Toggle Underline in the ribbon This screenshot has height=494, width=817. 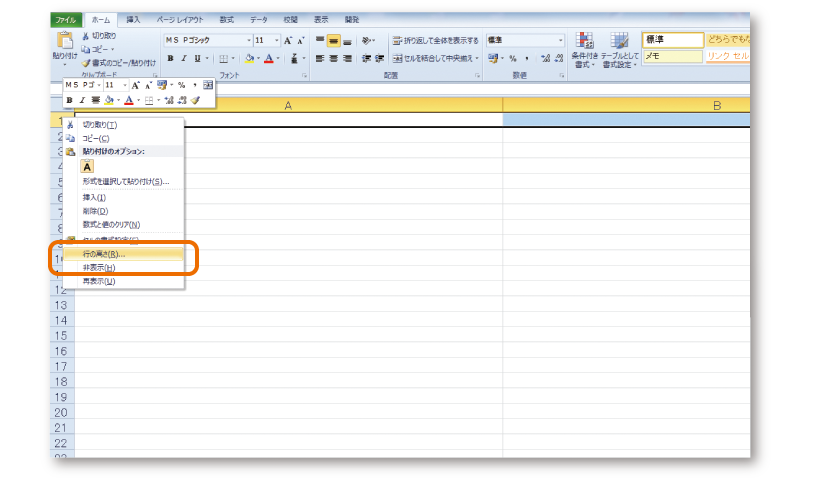pyautogui.click(x=197, y=58)
